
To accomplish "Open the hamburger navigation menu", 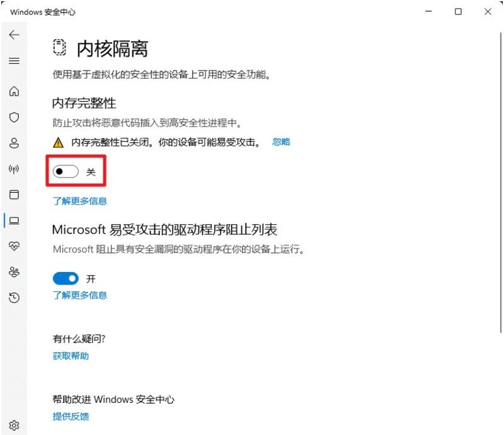I will coord(14,60).
